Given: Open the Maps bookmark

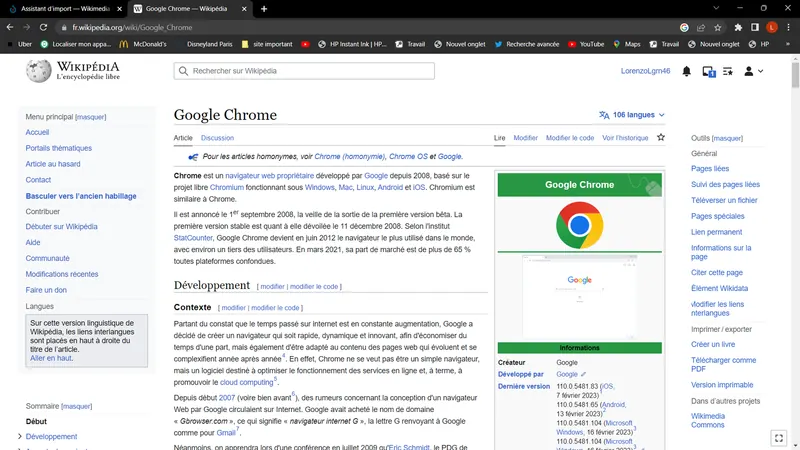Looking at the screenshot, I should click(x=627, y=44).
